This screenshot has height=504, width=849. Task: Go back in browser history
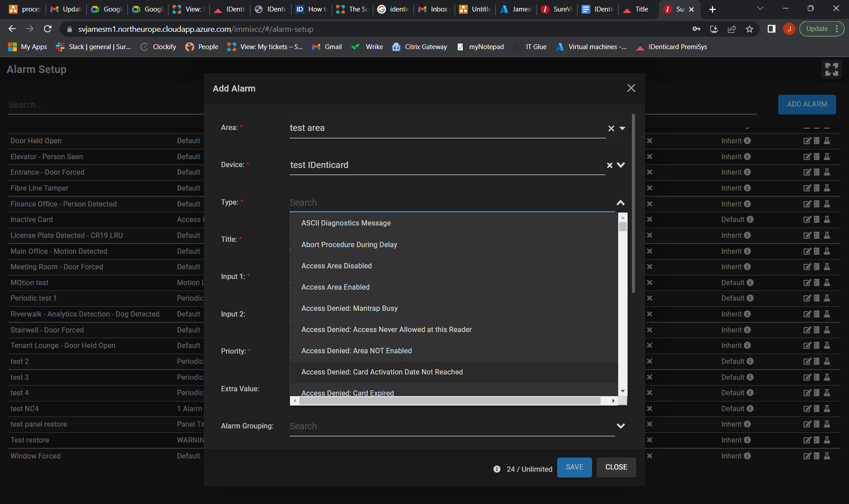(12, 29)
